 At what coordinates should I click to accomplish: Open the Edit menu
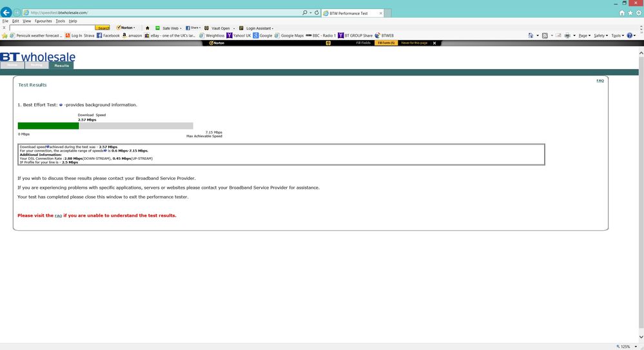pos(15,21)
